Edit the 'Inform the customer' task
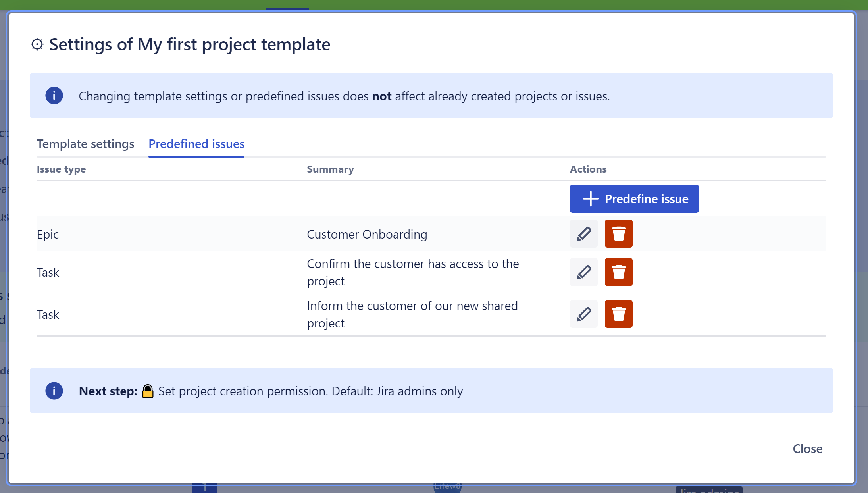 click(583, 314)
